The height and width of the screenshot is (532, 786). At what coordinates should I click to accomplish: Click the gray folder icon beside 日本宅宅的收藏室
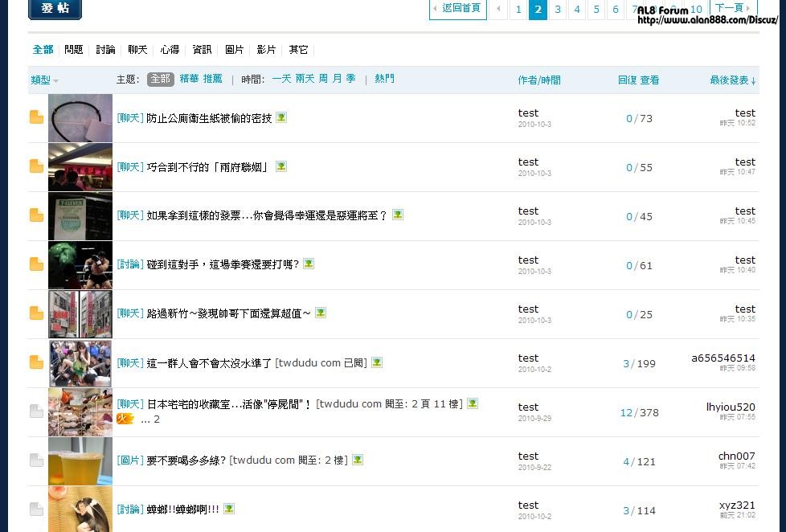tap(37, 411)
